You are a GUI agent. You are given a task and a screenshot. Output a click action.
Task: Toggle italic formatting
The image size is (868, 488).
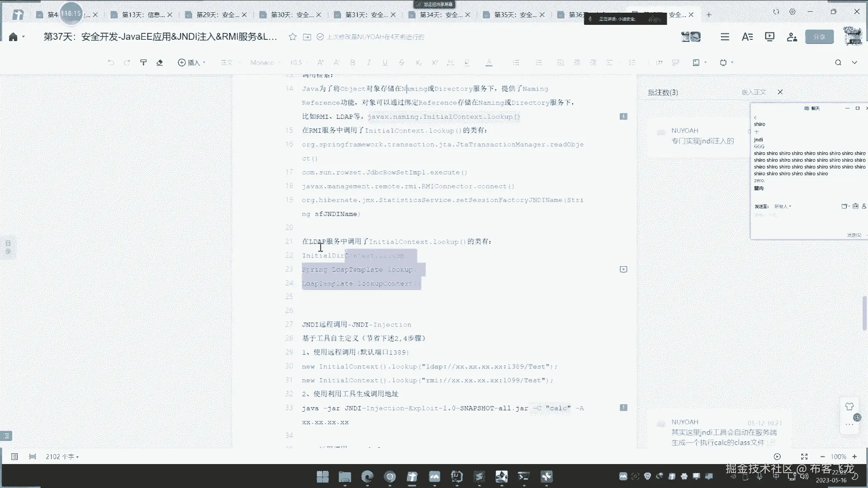coord(369,62)
